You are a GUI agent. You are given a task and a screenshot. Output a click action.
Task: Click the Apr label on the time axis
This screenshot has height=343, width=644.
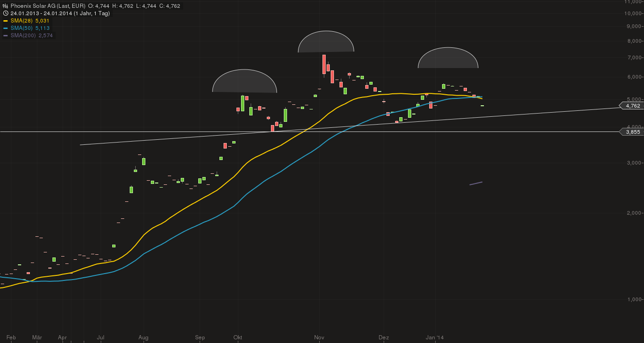point(63,337)
